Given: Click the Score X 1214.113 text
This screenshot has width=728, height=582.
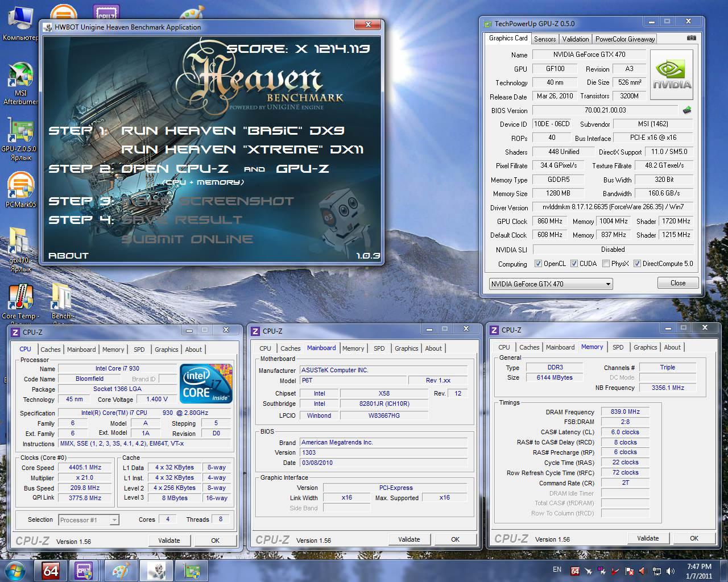Looking at the screenshot, I should [299, 49].
